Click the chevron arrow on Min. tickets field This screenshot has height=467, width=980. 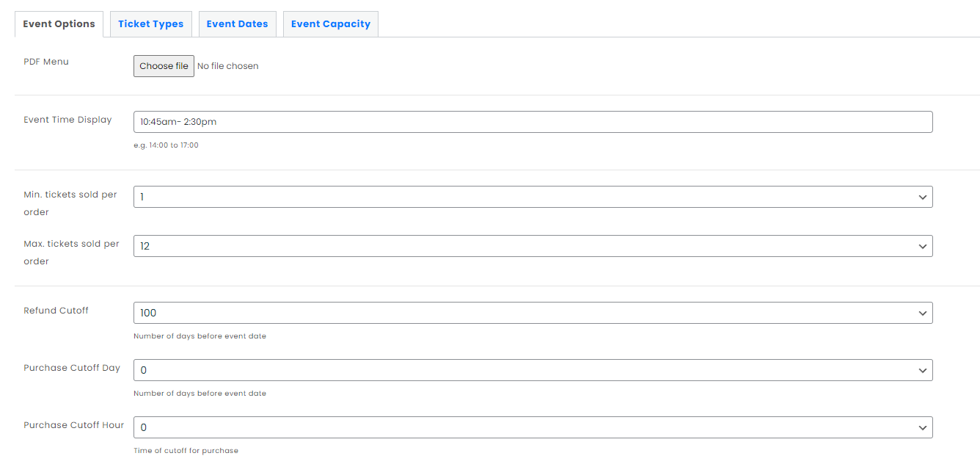point(922,197)
